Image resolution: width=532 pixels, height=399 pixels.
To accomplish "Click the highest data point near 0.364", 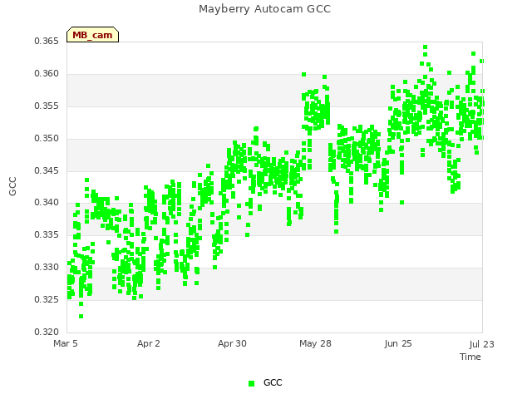I will pos(425,47).
